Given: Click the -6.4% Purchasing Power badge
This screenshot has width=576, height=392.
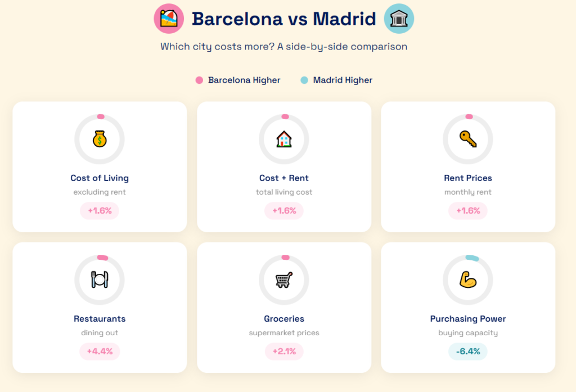Looking at the screenshot, I should 468,352.
